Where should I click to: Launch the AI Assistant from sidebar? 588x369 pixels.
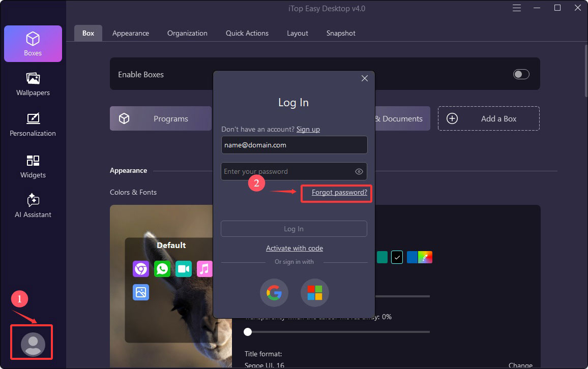[x=33, y=206]
